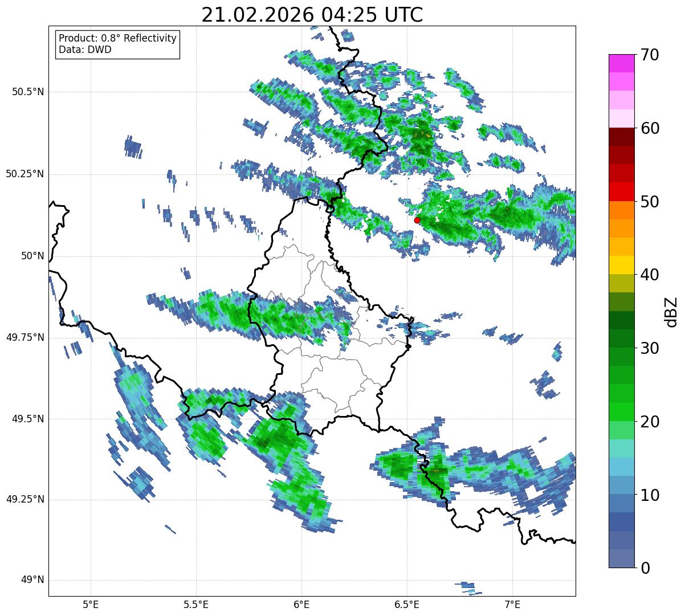Screen dimensions: 685x616
Task: Click the dark maroon colorbar segment below 60
Action: (621, 137)
